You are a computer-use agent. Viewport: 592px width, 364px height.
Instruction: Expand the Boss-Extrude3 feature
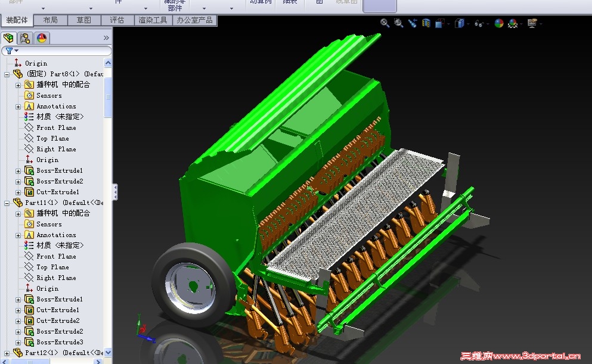(x=18, y=343)
